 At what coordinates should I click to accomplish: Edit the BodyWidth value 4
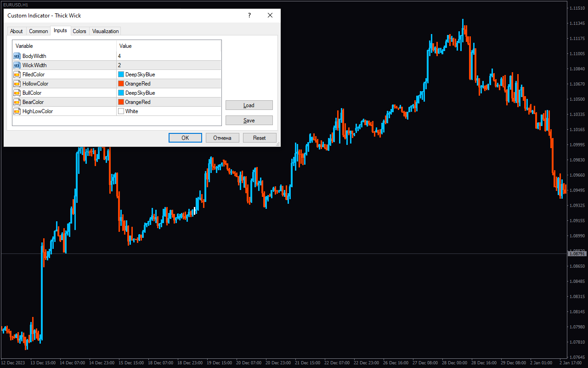pos(169,56)
